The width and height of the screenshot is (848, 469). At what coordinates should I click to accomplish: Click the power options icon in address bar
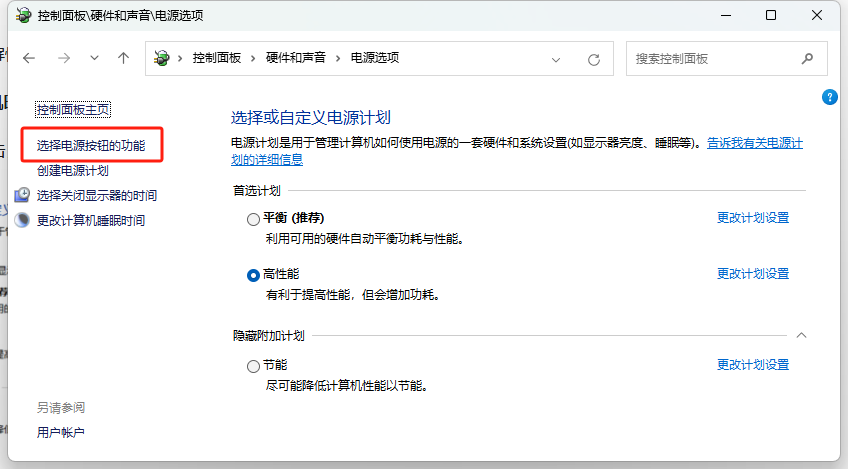[162, 59]
